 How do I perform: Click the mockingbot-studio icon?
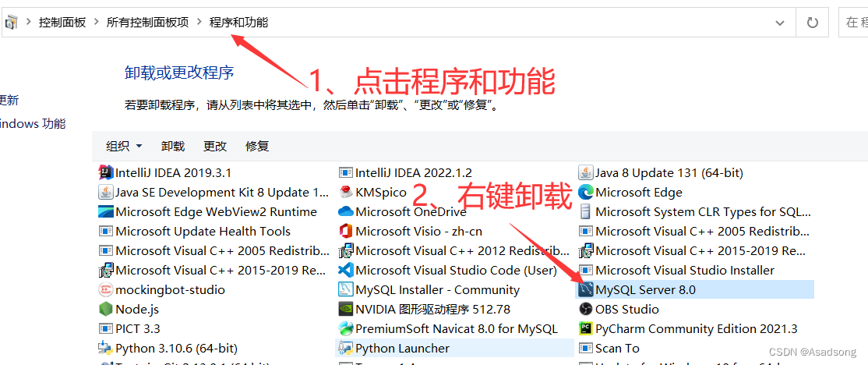pyautogui.click(x=106, y=289)
